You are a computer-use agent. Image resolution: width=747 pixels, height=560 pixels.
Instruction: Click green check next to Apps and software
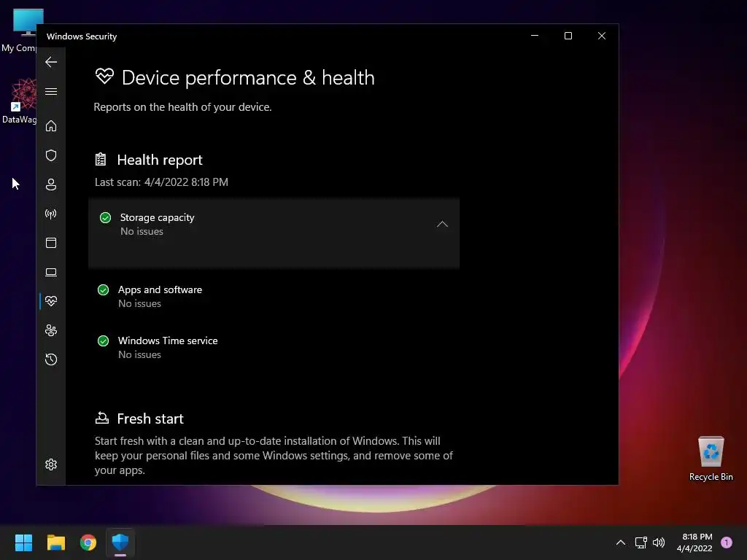[x=103, y=290]
